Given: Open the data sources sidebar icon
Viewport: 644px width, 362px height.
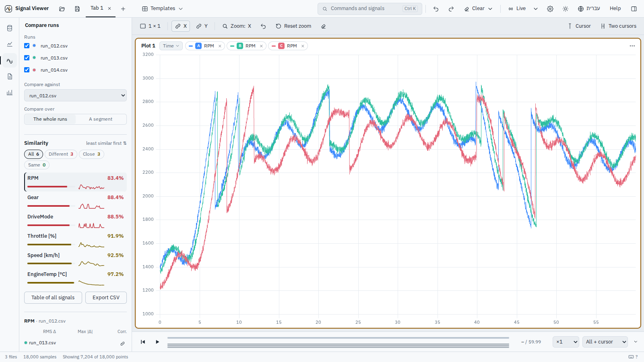Looking at the screenshot, I should click(x=10, y=28).
